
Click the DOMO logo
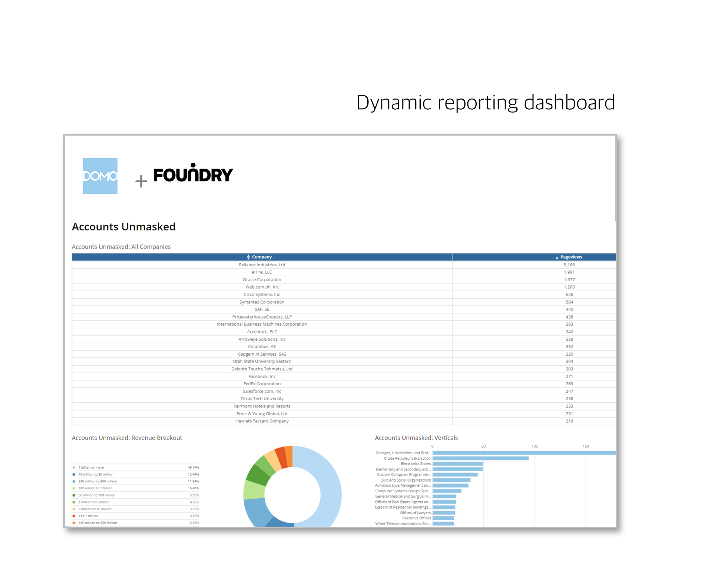click(x=100, y=176)
